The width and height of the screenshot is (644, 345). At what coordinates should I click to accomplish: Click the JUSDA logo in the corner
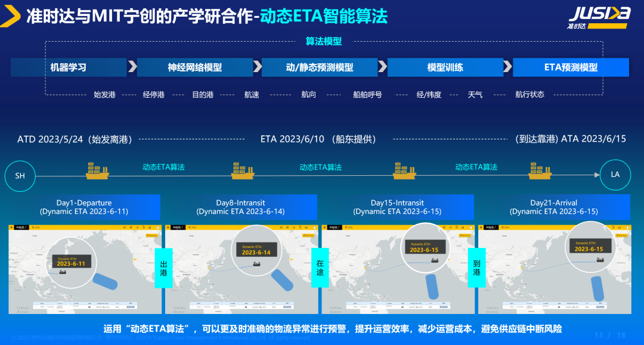(x=598, y=16)
